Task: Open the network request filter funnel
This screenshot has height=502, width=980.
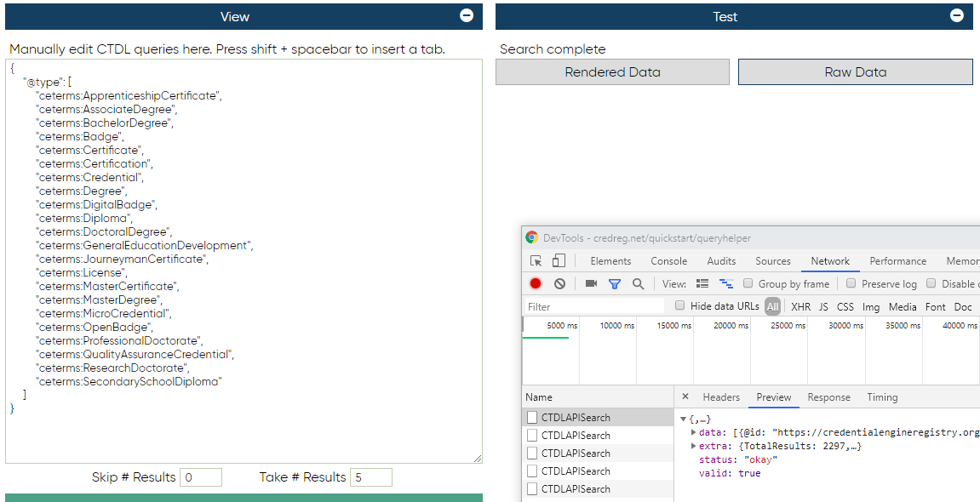Action: click(615, 282)
